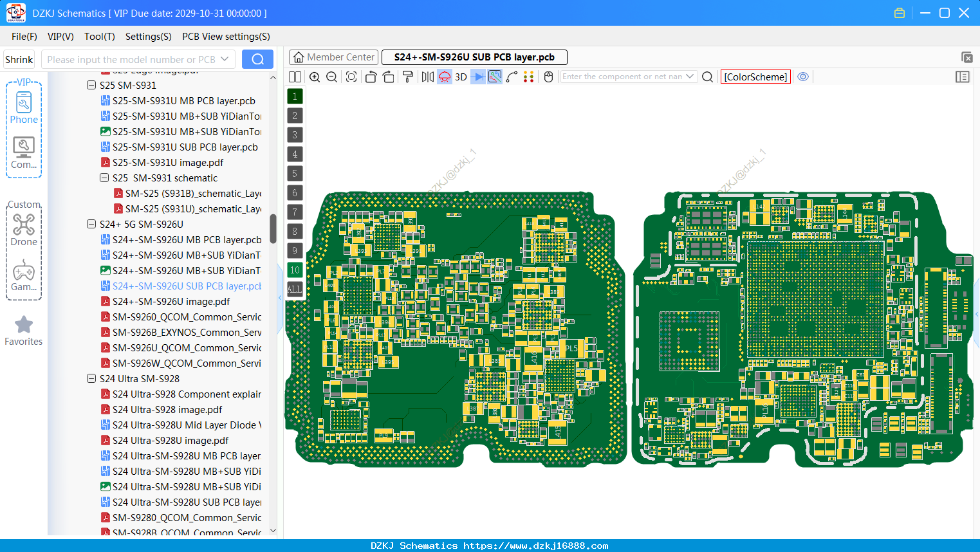Viewport: 980px width, 552px height.
Task: Click the model number search field
Action: pos(131,59)
